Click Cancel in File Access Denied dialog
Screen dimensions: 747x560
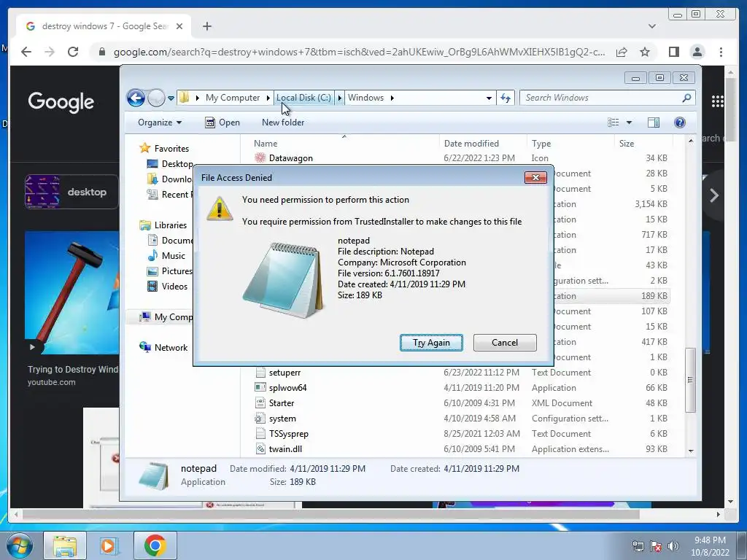pos(505,343)
